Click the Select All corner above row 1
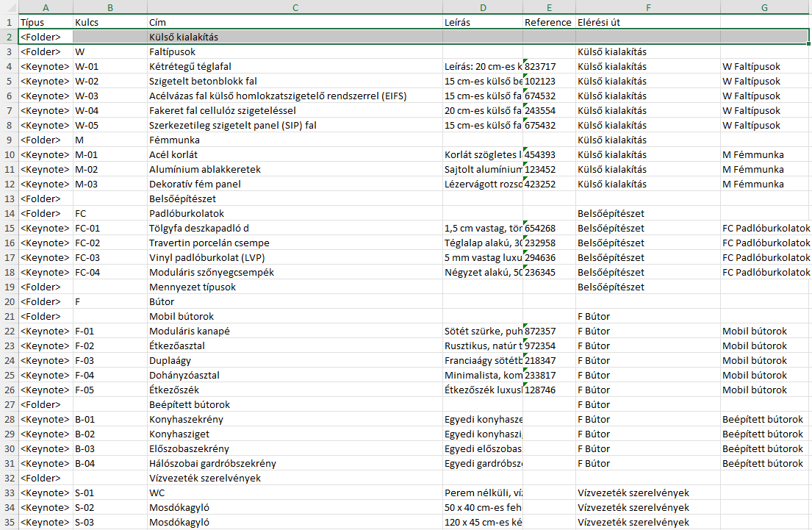The height and width of the screenshot is (530, 812). (x=8, y=7)
